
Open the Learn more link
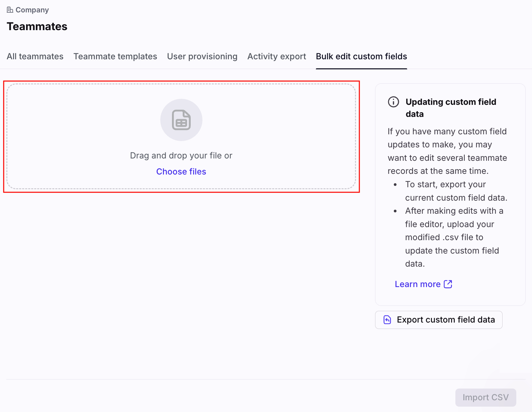tap(418, 284)
